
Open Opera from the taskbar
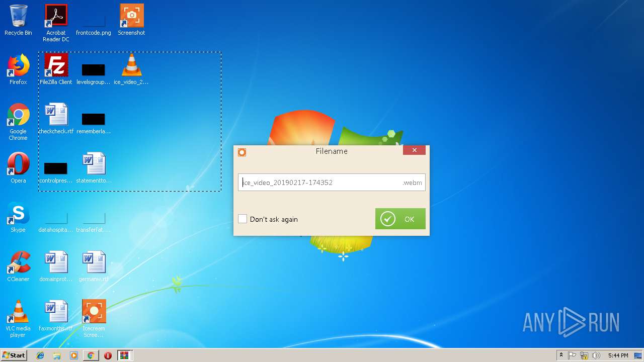tap(108, 355)
